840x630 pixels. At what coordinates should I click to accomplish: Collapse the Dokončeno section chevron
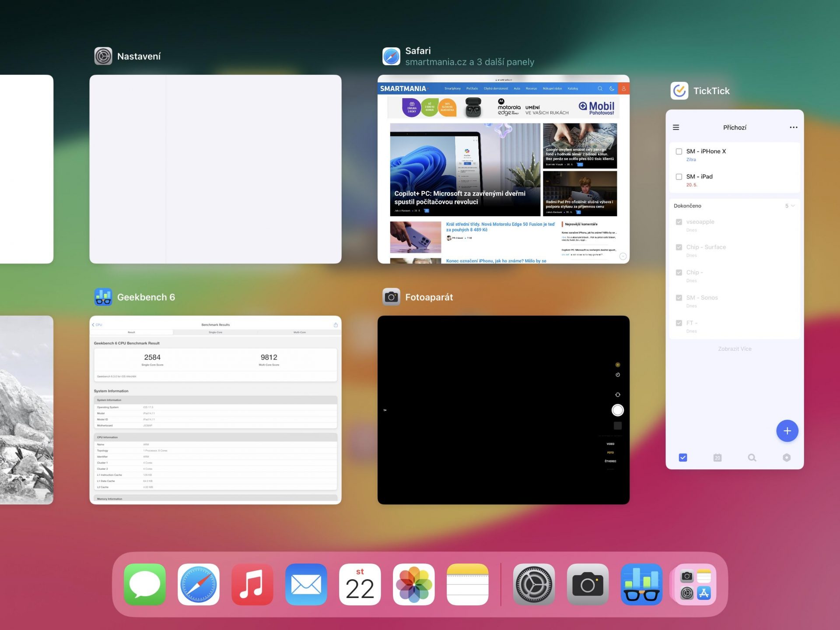[x=793, y=206]
